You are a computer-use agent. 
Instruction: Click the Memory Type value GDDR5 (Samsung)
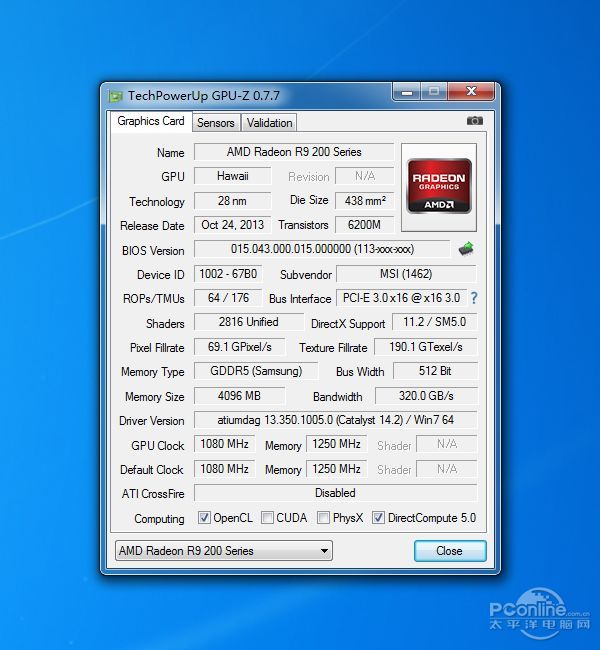pyautogui.click(x=256, y=371)
